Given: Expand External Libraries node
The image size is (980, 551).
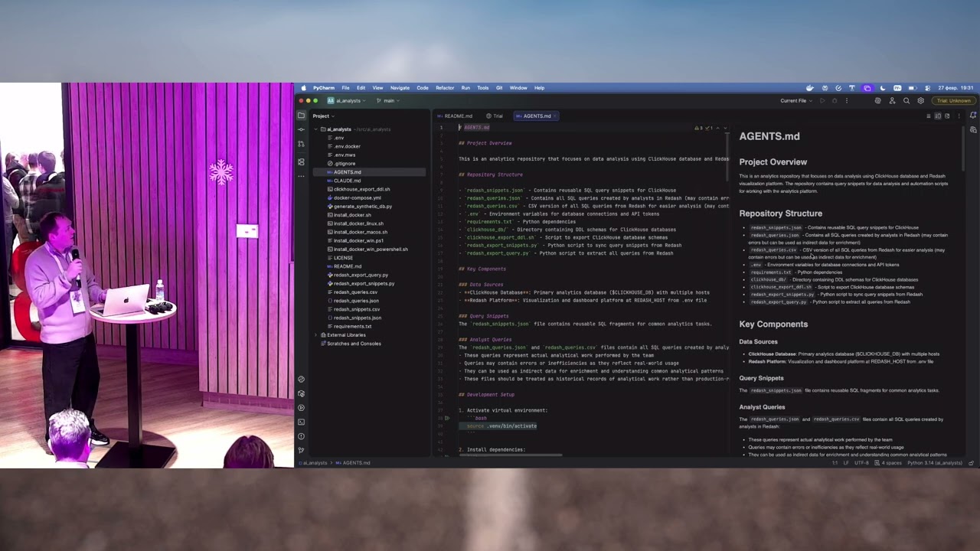Looking at the screenshot, I should coord(316,335).
